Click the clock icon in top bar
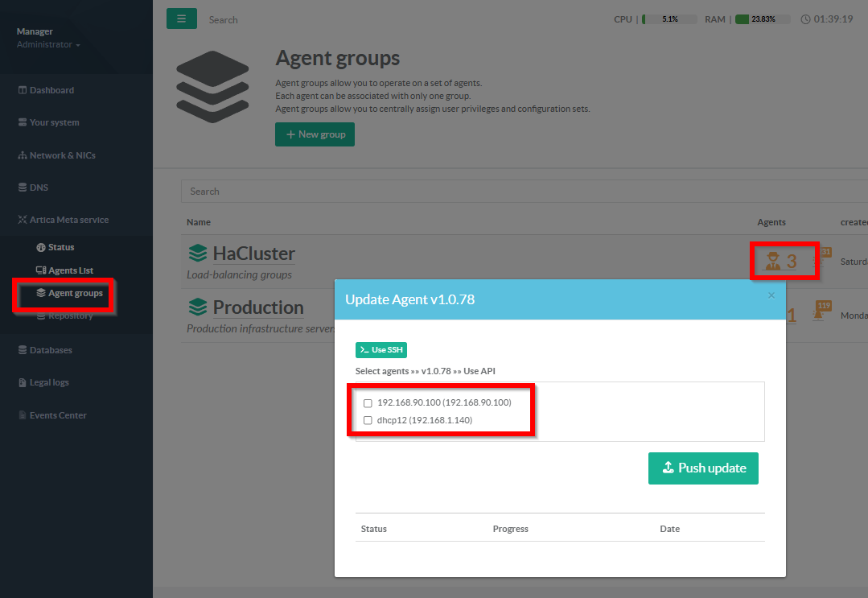The height and width of the screenshot is (598, 868). pyautogui.click(x=805, y=19)
